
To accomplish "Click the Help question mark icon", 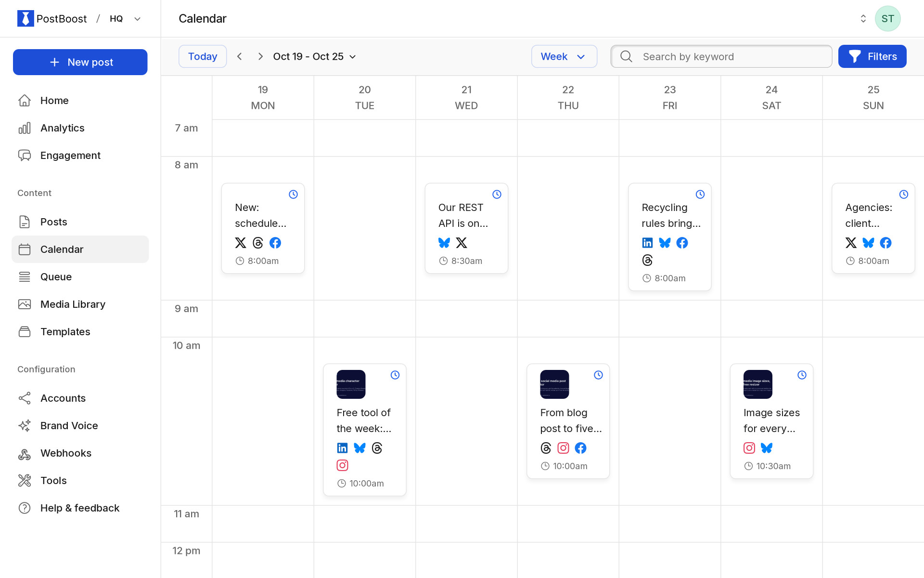I will (x=25, y=508).
